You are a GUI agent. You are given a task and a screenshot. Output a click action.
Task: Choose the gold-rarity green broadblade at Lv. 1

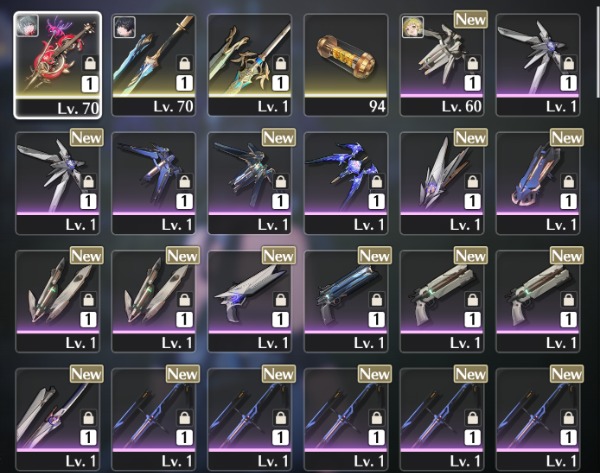tap(249, 65)
